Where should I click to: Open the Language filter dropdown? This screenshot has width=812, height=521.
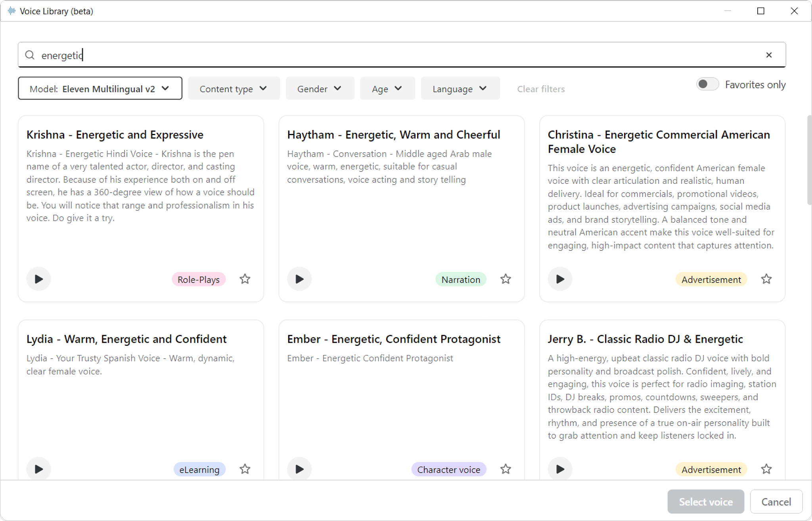(460, 88)
